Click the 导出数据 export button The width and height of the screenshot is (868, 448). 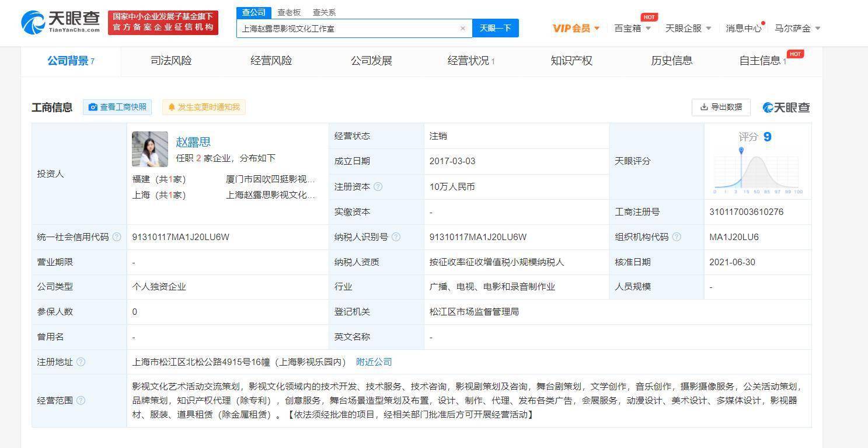[x=721, y=107]
